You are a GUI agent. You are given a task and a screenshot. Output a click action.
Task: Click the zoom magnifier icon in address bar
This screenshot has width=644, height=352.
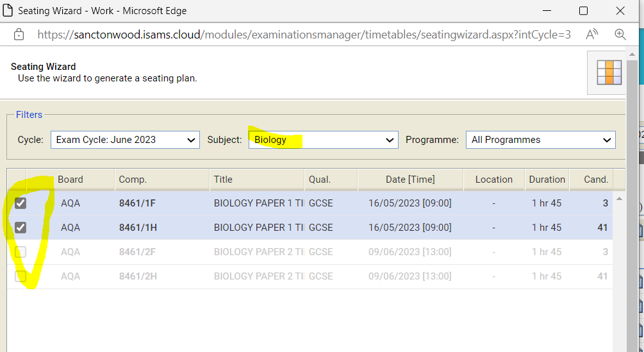(x=620, y=35)
